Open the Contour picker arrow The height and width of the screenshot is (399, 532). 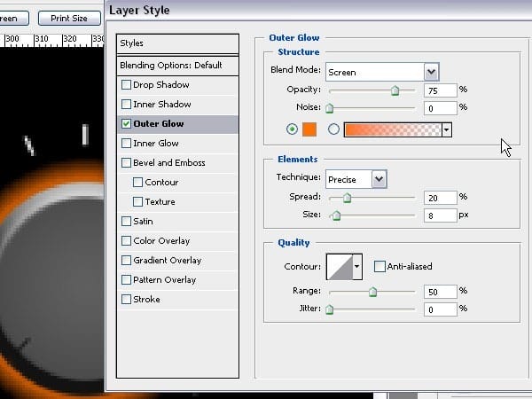pyautogui.click(x=357, y=267)
